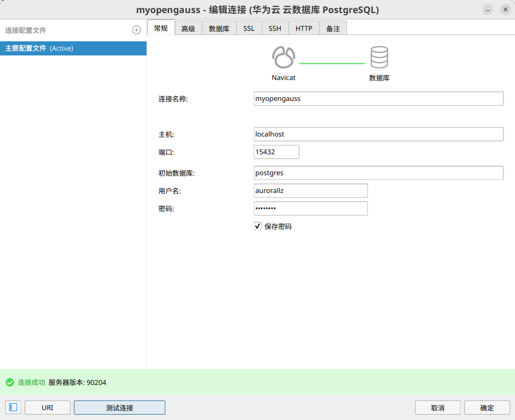
Task: Open the 备注 tab
Action: (333, 28)
